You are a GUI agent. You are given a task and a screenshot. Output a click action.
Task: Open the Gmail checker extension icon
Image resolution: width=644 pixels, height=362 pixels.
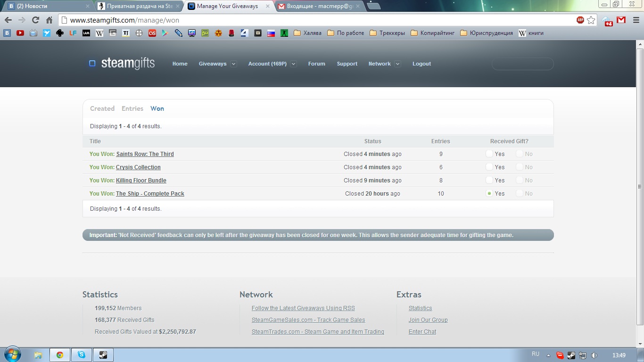click(x=621, y=20)
